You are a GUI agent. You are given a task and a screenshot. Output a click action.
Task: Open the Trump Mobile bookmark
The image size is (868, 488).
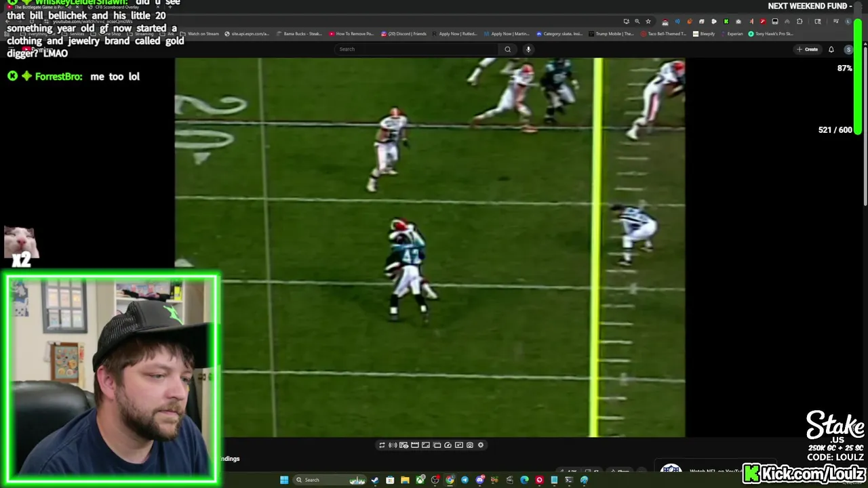(612, 33)
